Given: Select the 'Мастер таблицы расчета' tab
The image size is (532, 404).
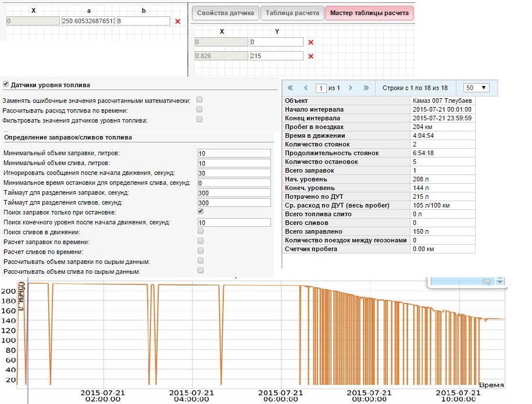Looking at the screenshot, I should tap(369, 13).
